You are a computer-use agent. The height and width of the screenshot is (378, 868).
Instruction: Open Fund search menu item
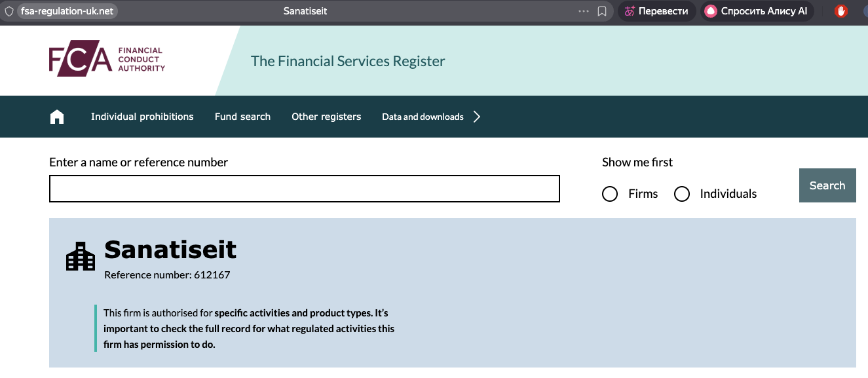[242, 117]
